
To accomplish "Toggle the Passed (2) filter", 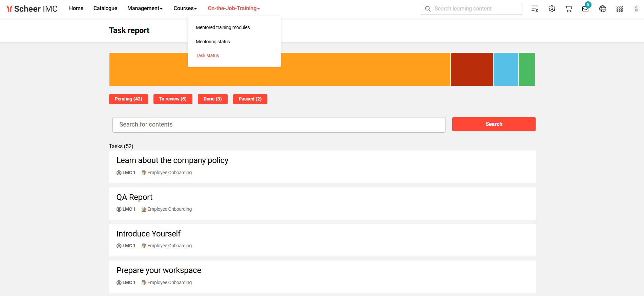I will [250, 99].
